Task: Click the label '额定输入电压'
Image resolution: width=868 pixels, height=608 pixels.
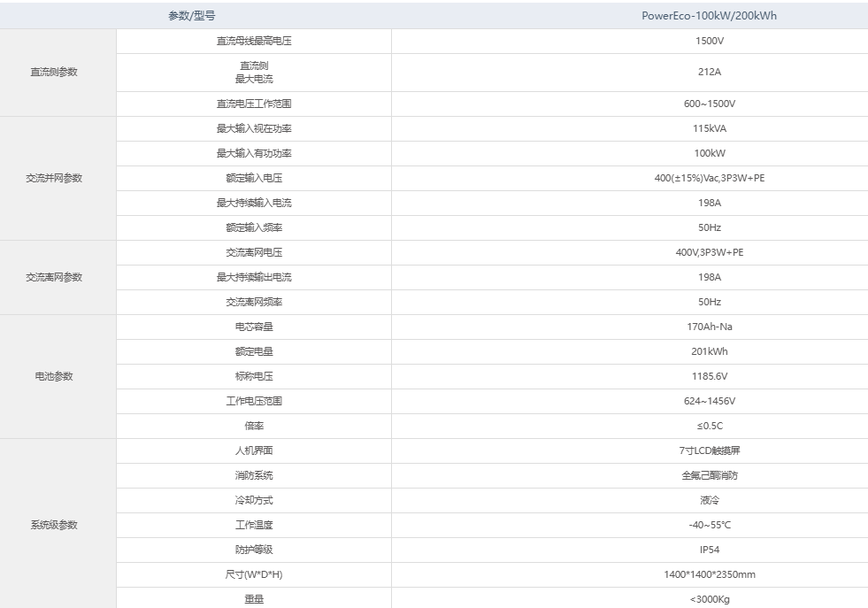Action: point(254,178)
